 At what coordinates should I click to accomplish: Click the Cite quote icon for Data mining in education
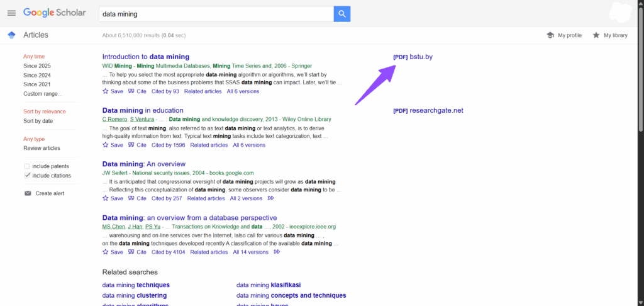131,145
